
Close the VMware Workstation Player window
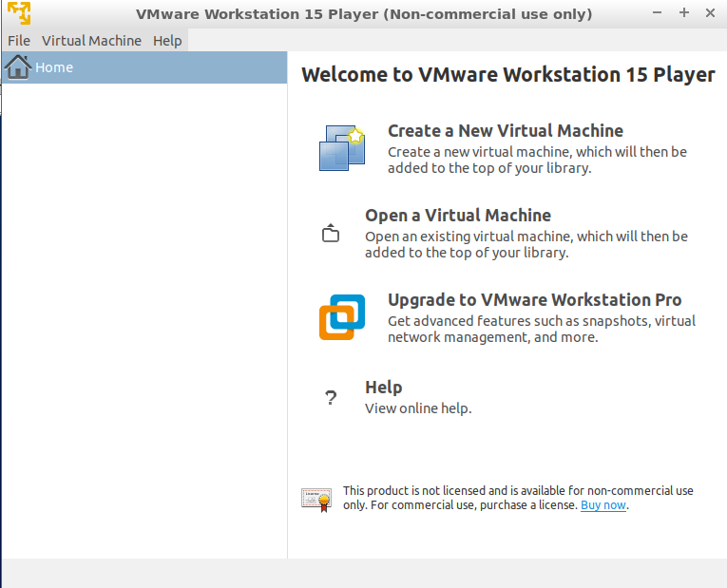[710, 13]
